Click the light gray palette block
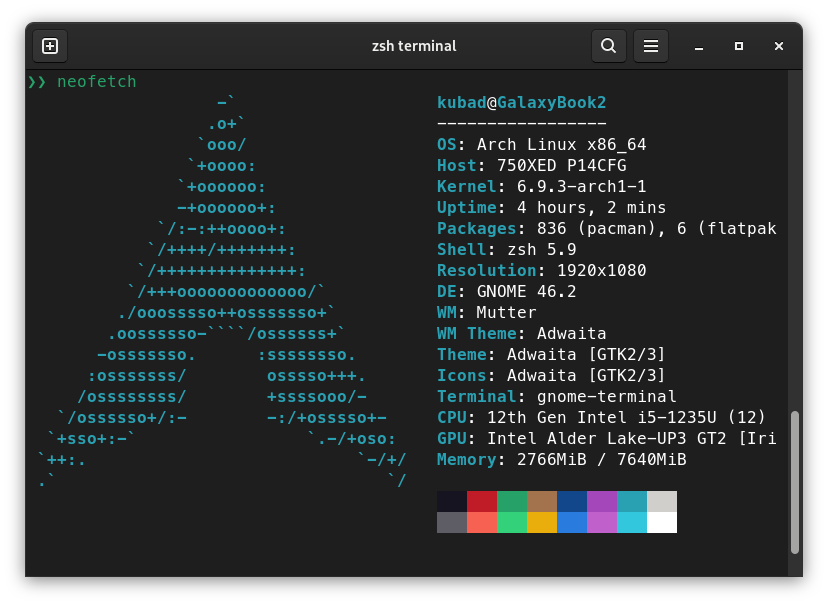 coord(662,502)
